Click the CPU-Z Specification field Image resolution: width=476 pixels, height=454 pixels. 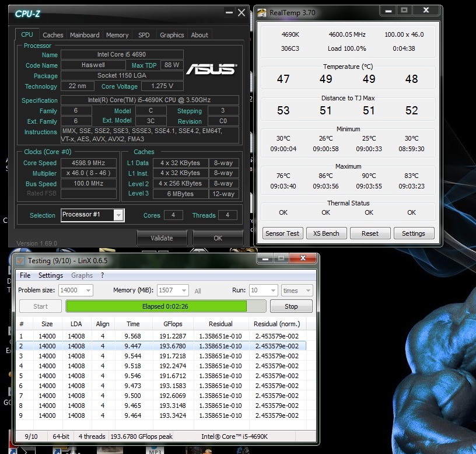pos(150,100)
